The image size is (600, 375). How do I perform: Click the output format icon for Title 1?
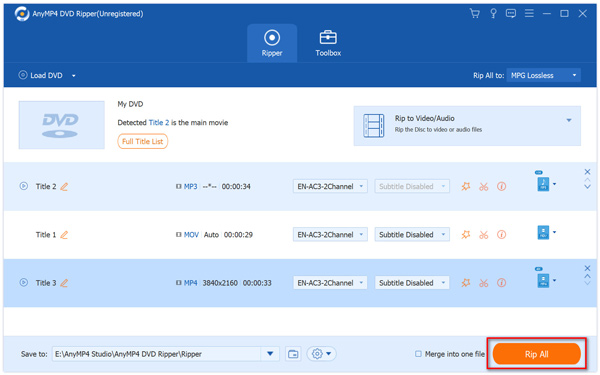click(543, 233)
